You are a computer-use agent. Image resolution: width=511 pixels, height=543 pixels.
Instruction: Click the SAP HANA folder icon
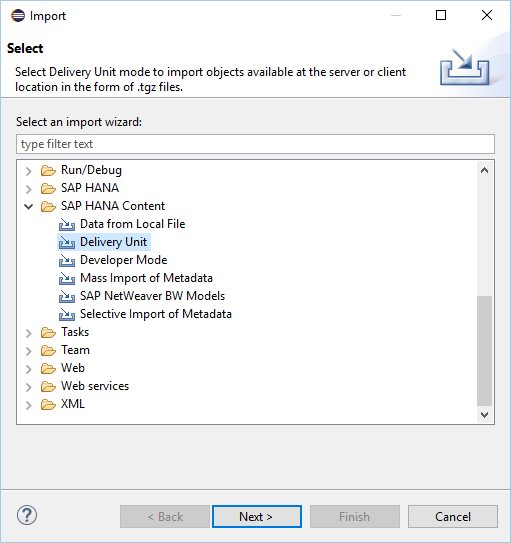pyautogui.click(x=48, y=188)
